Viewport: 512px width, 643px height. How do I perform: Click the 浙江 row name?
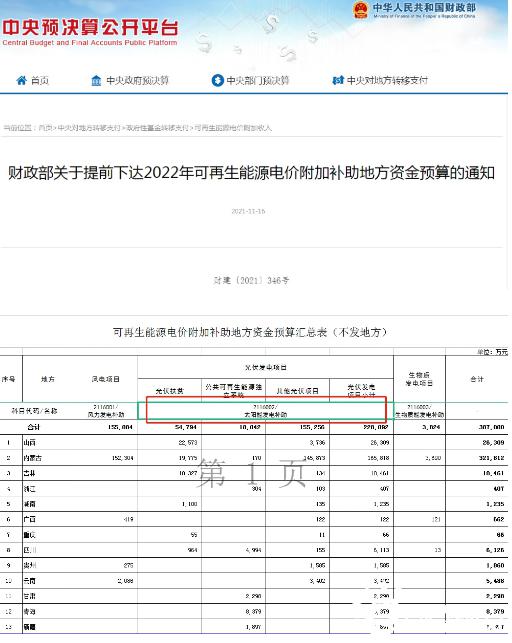pyautogui.click(x=30, y=489)
